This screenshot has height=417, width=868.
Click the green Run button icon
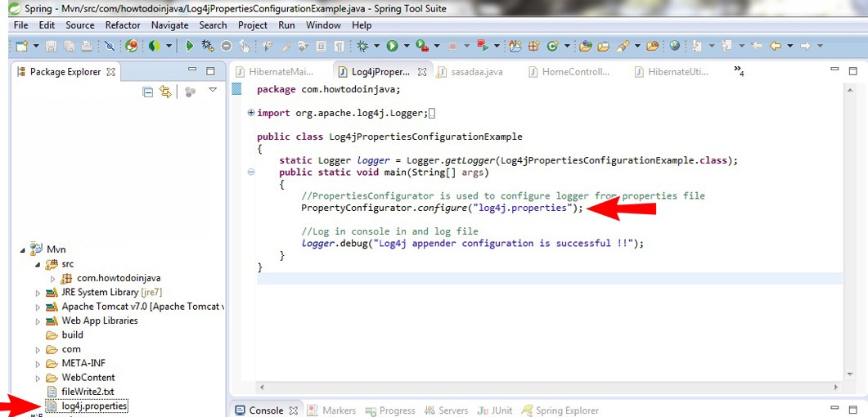393,46
